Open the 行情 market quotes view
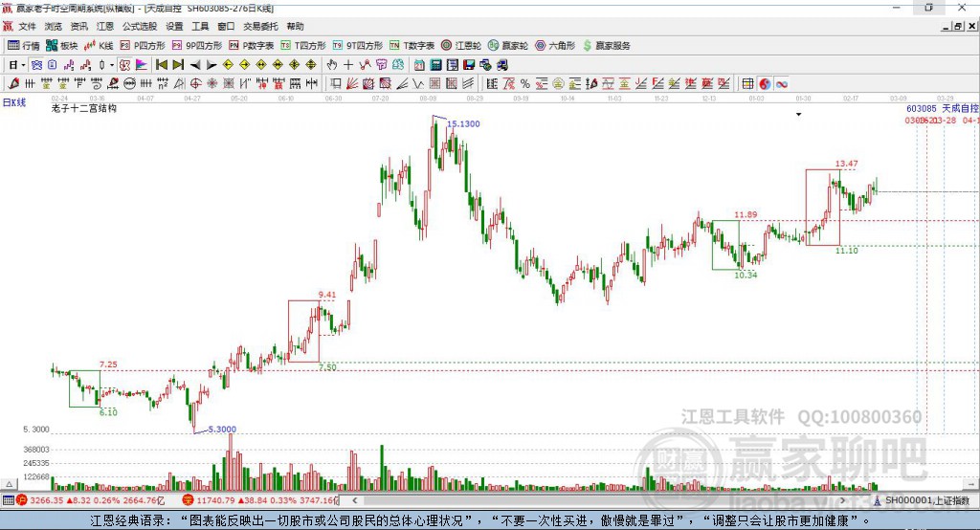The width and height of the screenshot is (980, 530). (x=23, y=46)
